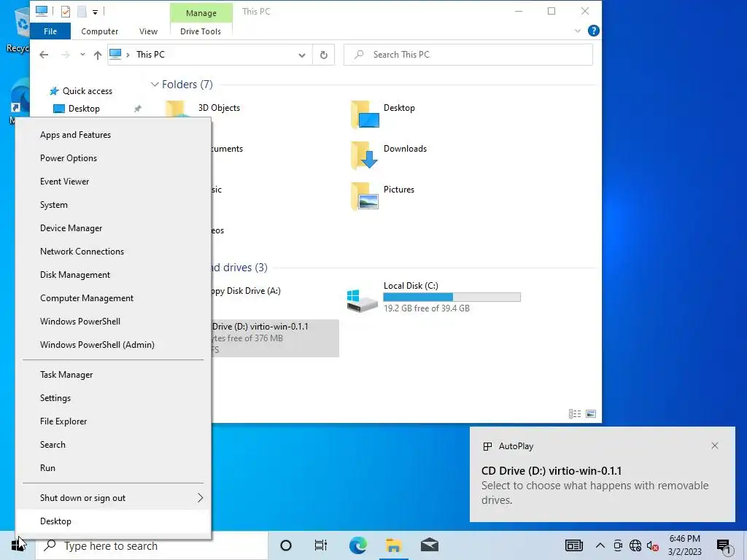Select CD Drive (D:) virtio-win-0.1.1

tap(275, 338)
